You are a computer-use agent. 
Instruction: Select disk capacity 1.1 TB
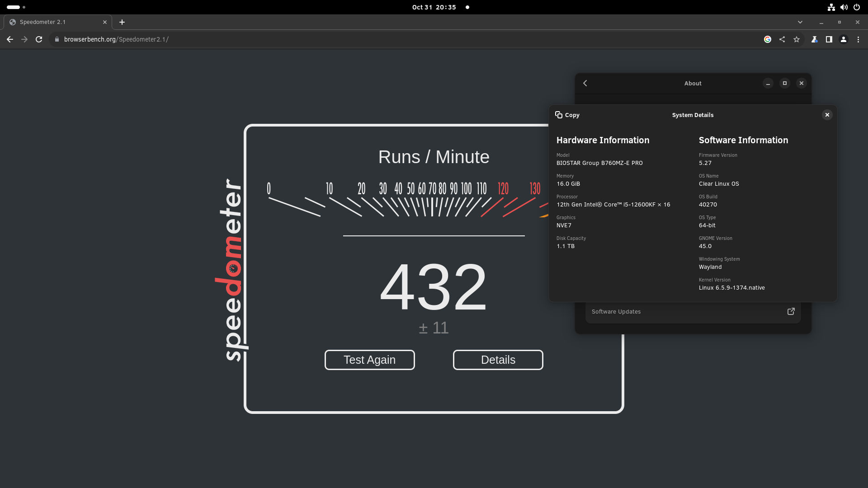point(566,246)
